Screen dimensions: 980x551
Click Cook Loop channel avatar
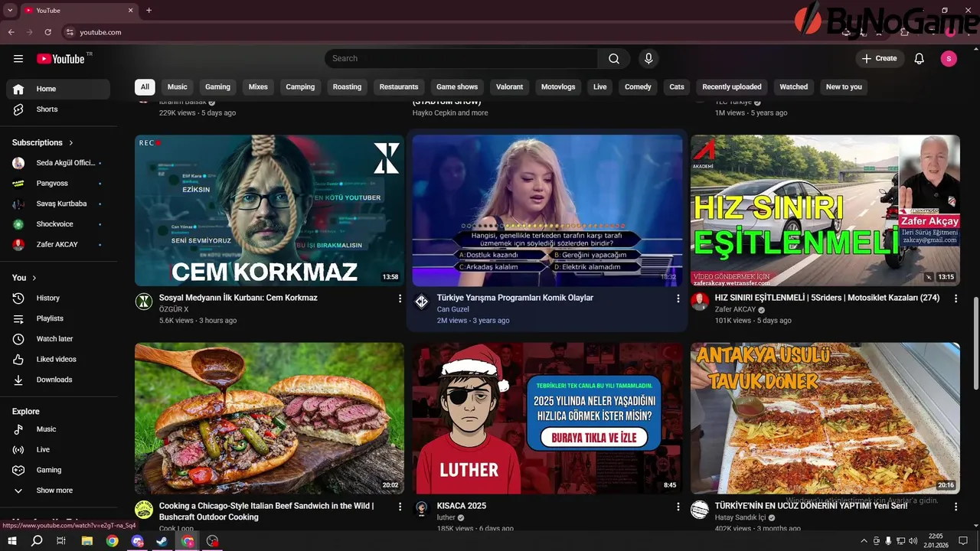coord(144,510)
